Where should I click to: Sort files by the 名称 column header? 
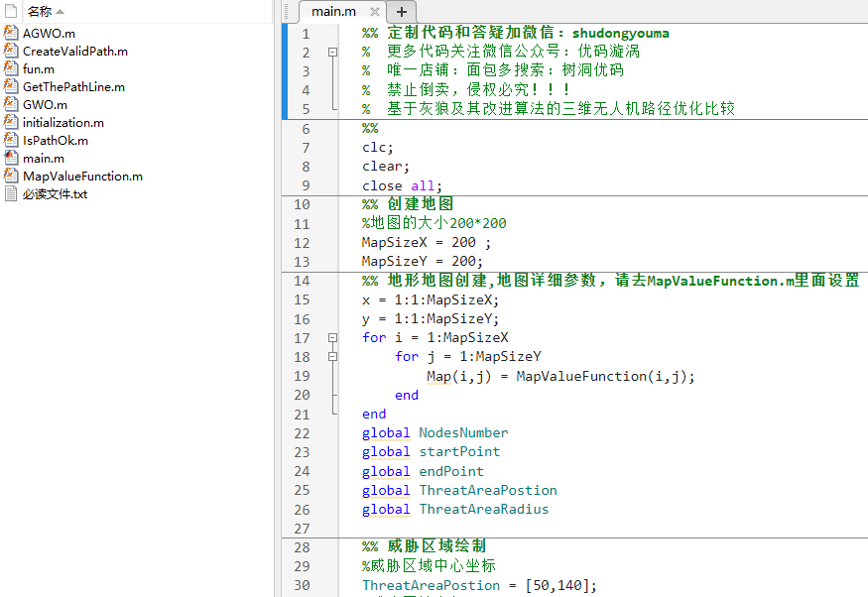[x=39, y=11]
